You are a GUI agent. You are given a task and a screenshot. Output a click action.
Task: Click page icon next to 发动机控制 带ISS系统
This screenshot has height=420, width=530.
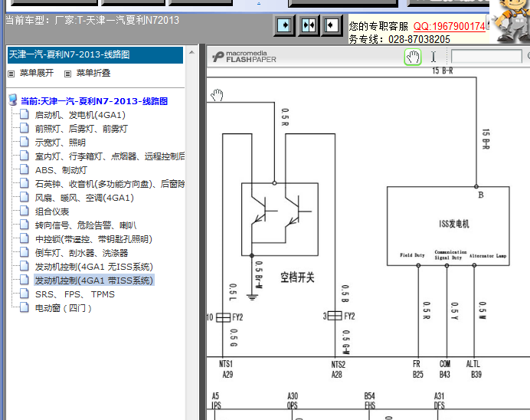coord(24,280)
